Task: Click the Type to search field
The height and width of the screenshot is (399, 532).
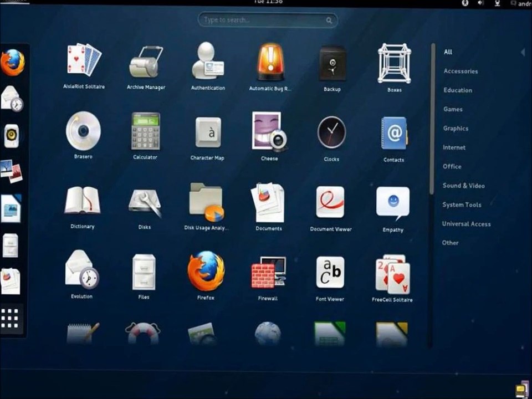Action: [267, 20]
